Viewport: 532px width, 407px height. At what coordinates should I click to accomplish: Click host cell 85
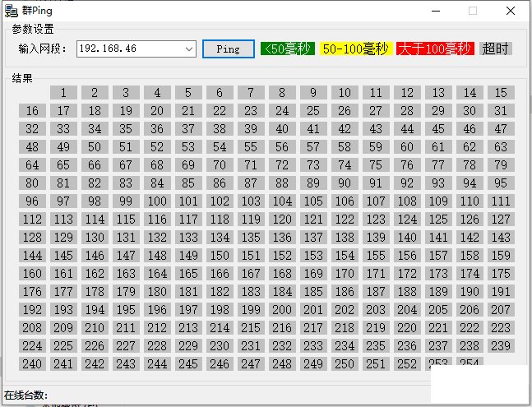[x=188, y=183]
